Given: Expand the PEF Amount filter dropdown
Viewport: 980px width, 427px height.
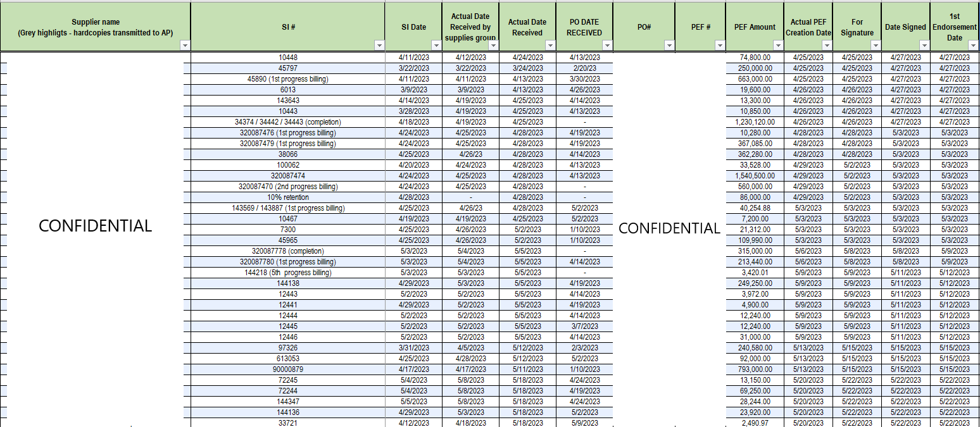Looking at the screenshot, I should pyautogui.click(x=777, y=46).
